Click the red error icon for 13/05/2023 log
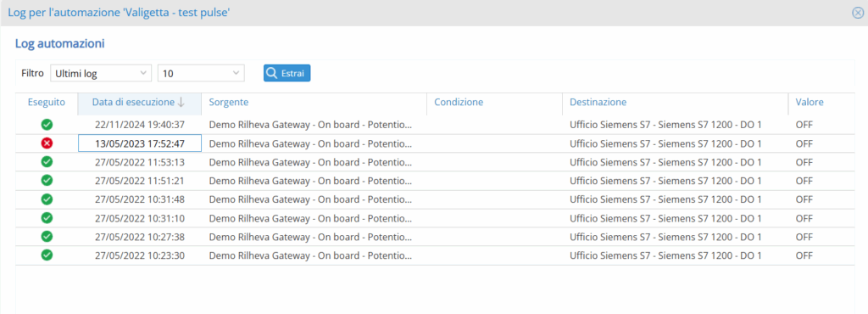 pyautogui.click(x=47, y=143)
